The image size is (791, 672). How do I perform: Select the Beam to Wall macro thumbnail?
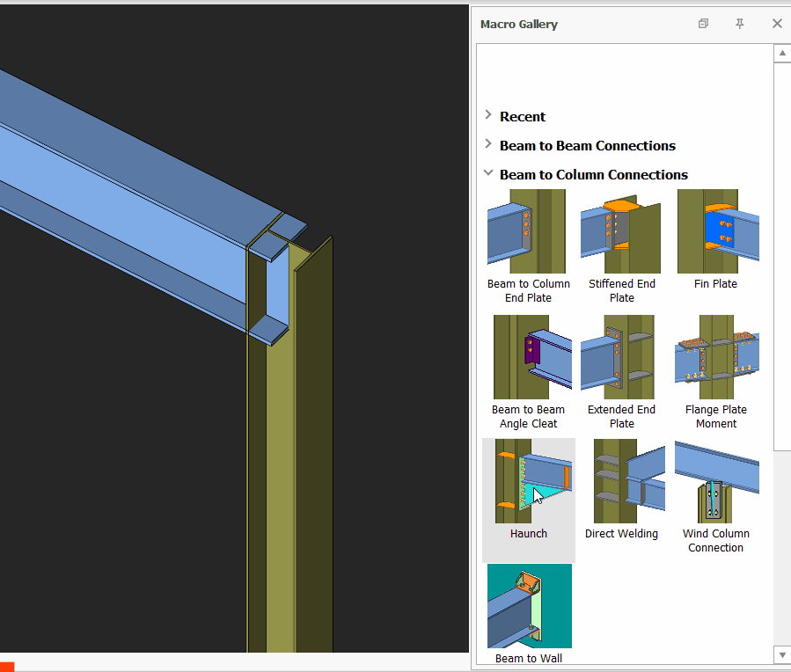tap(529, 607)
